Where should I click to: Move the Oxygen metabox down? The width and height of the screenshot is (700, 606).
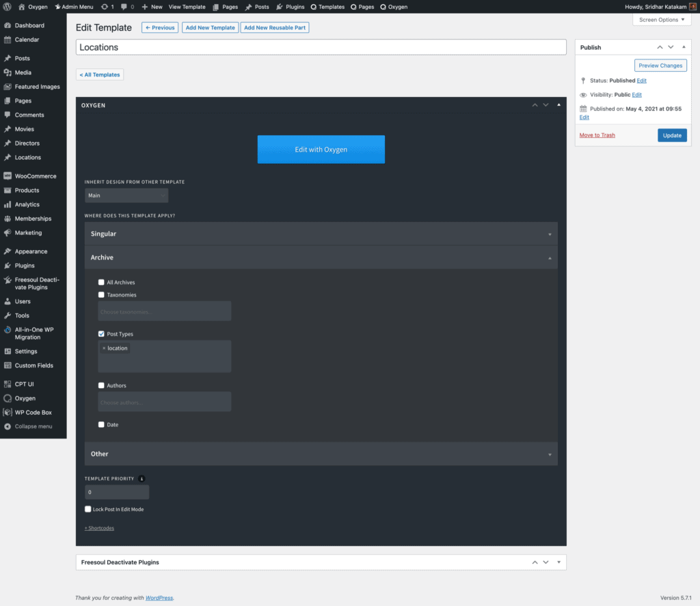546,105
